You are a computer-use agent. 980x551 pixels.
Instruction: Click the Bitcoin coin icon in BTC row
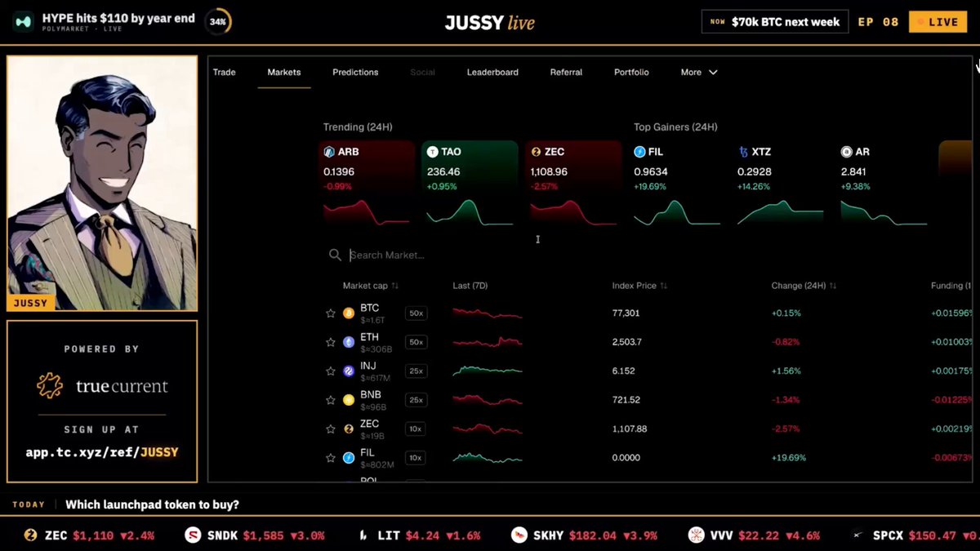349,313
